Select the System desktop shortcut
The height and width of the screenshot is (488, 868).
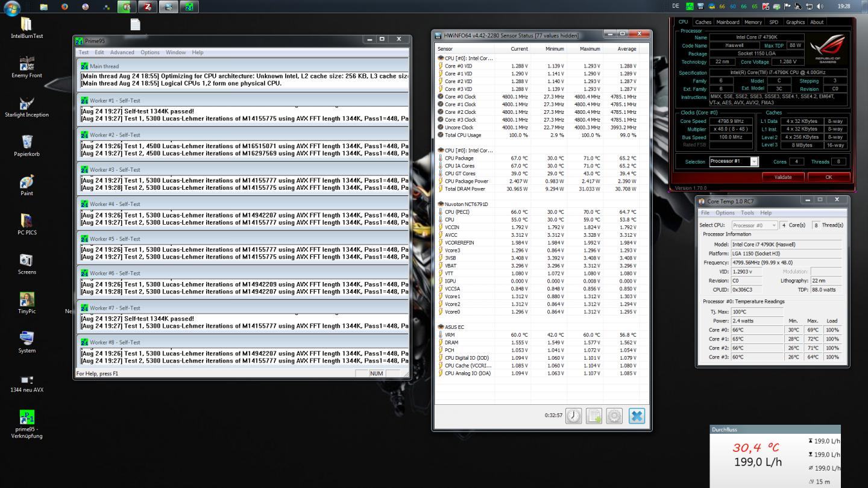(x=27, y=342)
